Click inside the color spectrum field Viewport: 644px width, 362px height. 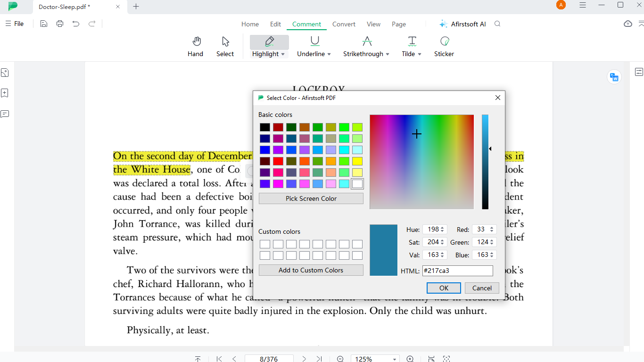pyautogui.click(x=421, y=162)
